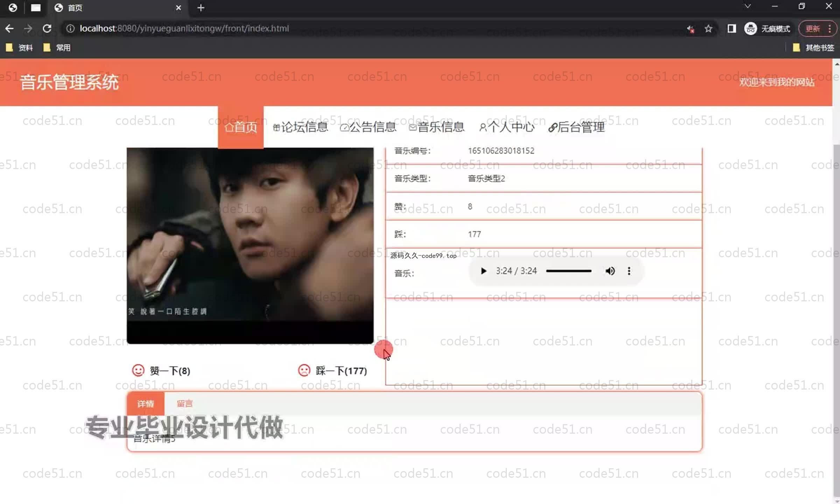Viewport: 840px width, 504px height.
Task: Open the 无痕模式 incognito profile button
Action: pyautogui.click(x=768, y=28)
